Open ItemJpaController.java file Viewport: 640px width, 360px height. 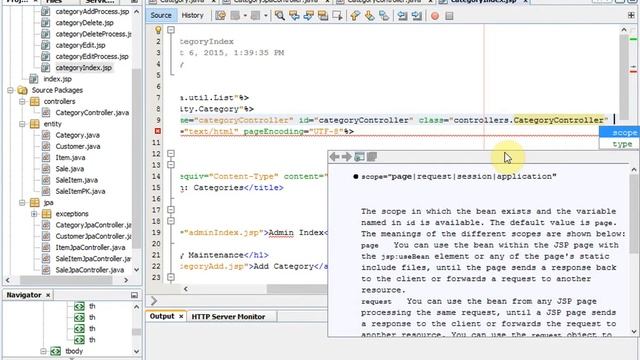click(91, 247)
